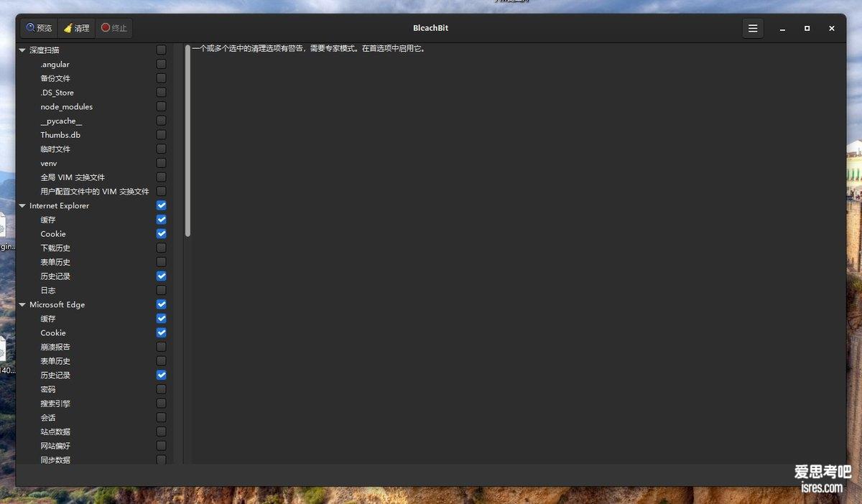
Task: Maximize the BleachBit window
Action: [807, 29]
